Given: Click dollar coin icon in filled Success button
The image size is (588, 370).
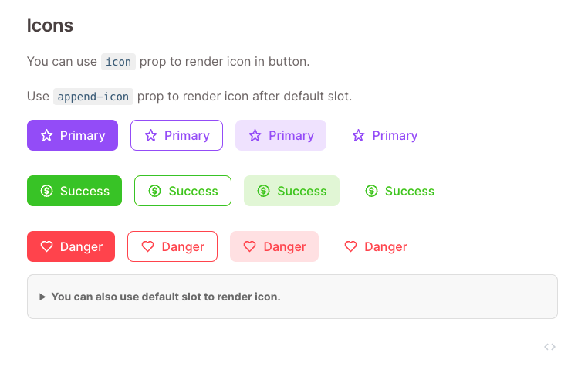Looking at the screenshot, I should 46,191.
